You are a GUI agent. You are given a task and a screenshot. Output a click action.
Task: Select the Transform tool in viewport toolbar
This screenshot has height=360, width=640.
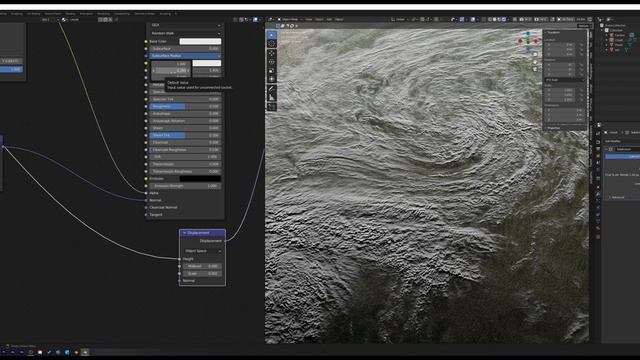click(x=271, y=79)
